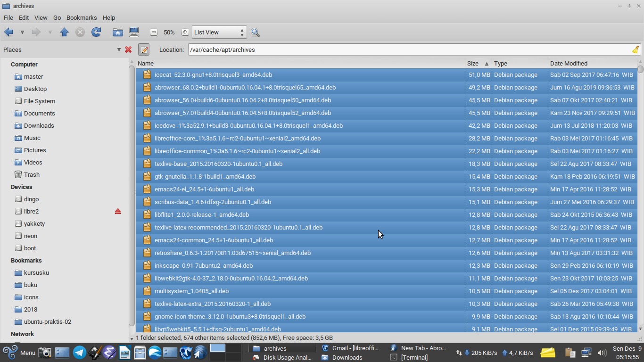Open the volume slider from the system tray
This screenshot has height=362, width=644.
tap(602, 353)
